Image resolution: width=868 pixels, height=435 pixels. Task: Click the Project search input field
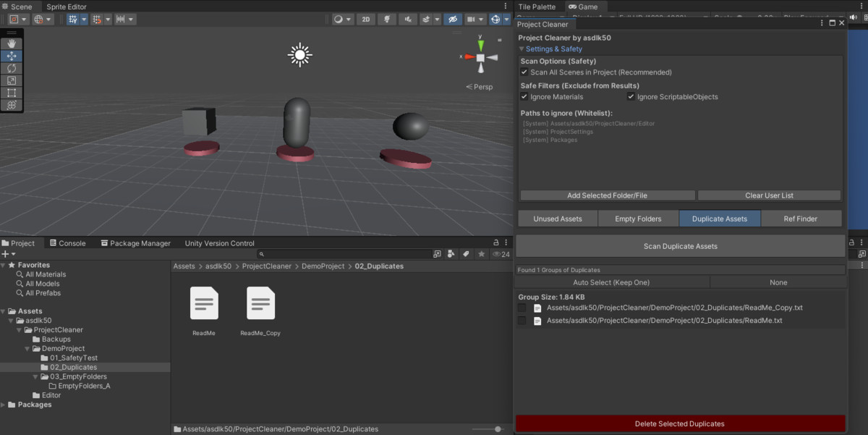click(x=344, y=254)
